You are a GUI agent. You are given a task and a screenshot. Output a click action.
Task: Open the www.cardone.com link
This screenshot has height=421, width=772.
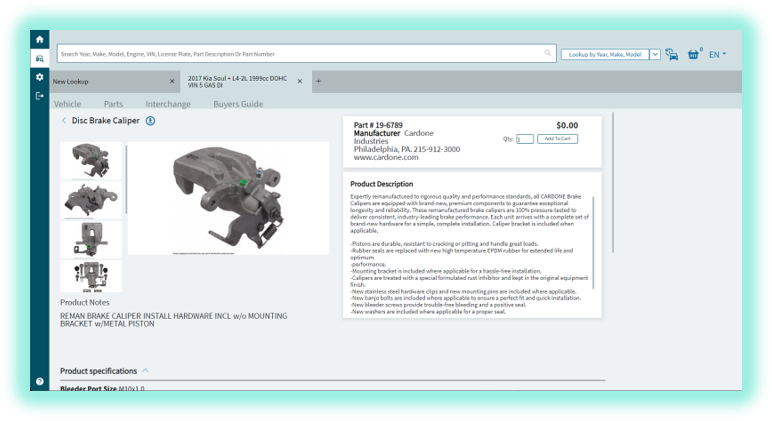386,158
